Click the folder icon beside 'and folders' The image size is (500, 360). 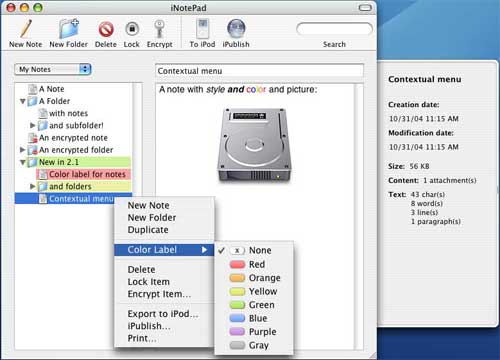click(x=43, y=186)
